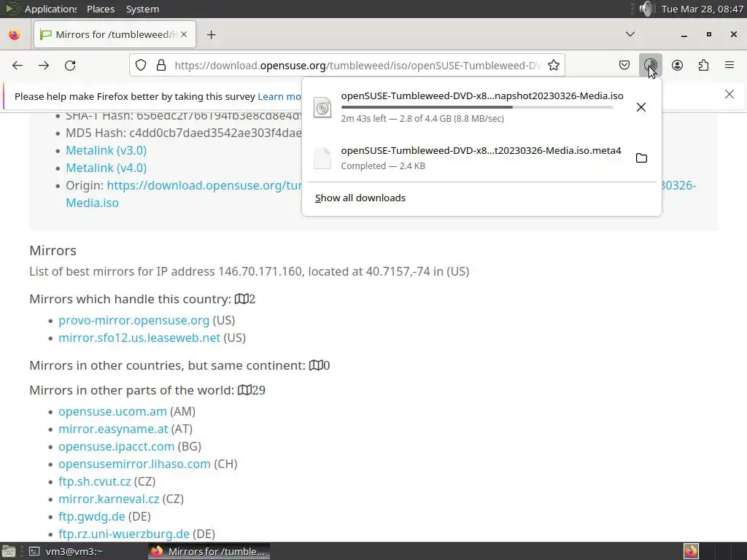The height and width of the screenshot is (560, 747).
Task: Click the clock showing Tue Mar 28
Action: tap(703, 9)
